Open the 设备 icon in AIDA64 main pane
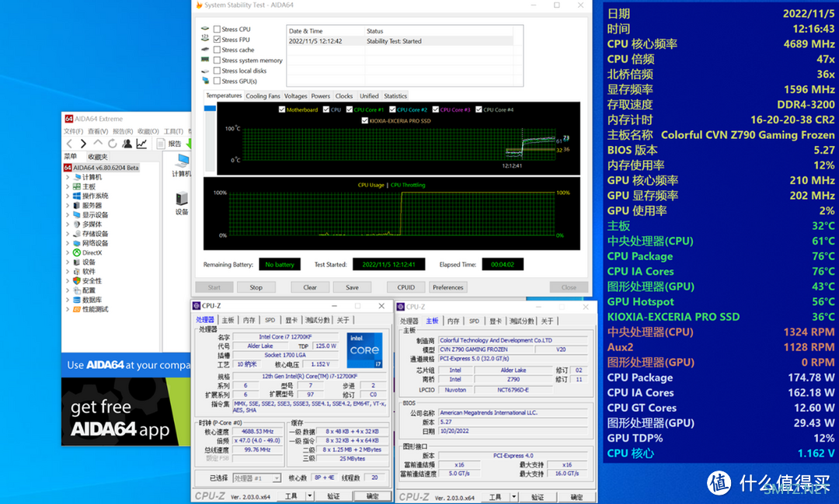The image size is (839, 504). 181,203
